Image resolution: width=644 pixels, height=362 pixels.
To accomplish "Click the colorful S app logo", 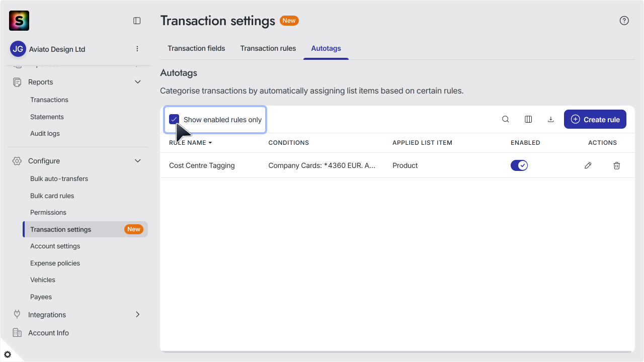I will click(x=19, y=21).
